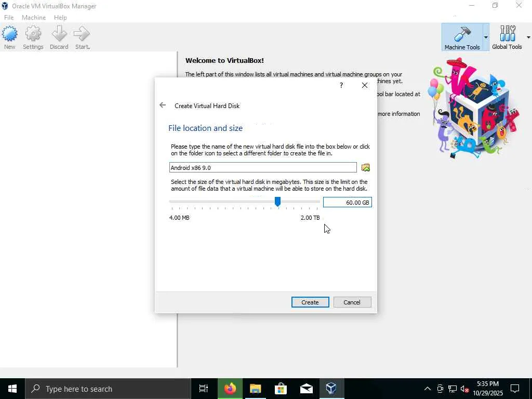Show hidden system tray icons chevron
Image resolution: width=532 pixels, height=399 pixels.
tap(428, 389)
